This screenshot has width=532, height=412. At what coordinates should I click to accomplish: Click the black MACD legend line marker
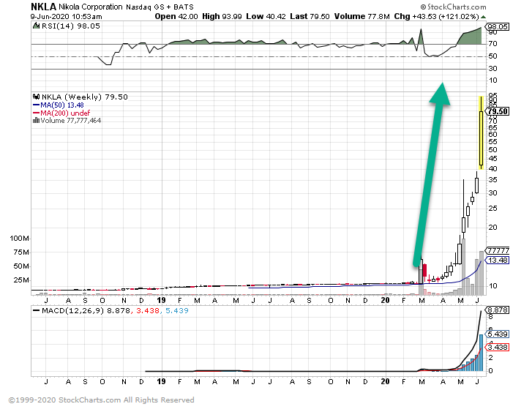pos(36,310)
